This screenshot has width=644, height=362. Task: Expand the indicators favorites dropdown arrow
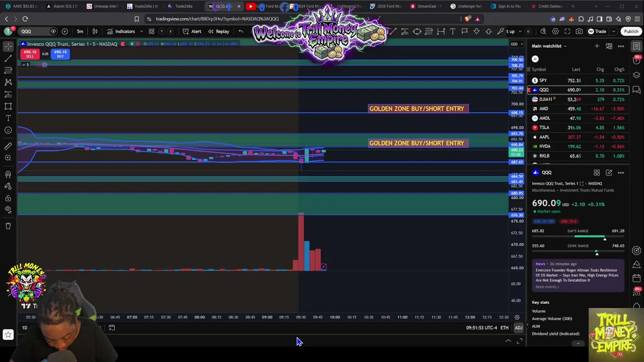[x=141, y=31]
